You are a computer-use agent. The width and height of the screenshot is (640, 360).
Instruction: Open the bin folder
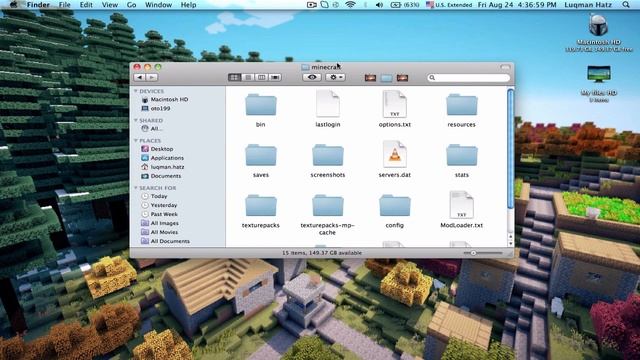tap(261, 110)
